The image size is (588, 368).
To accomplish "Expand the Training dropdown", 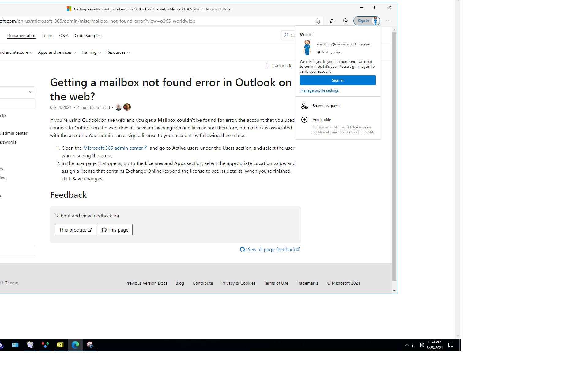I will 91,52.
